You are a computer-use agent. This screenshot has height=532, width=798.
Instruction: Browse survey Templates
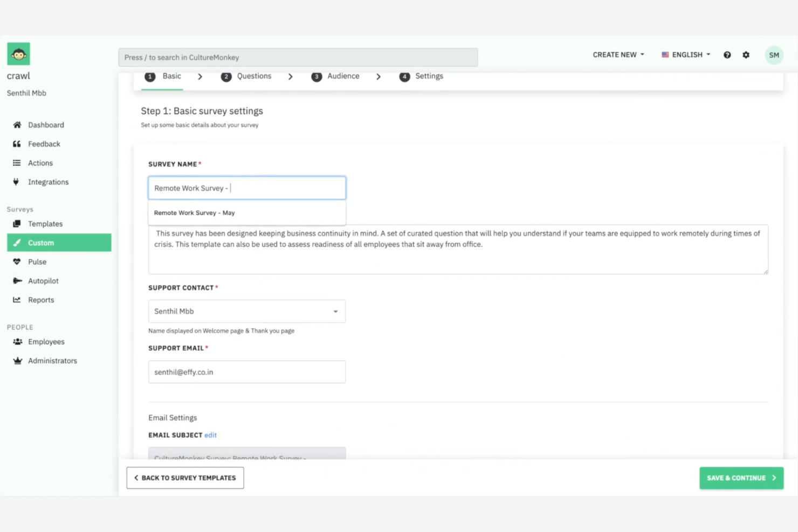click(x=45, y=224)
